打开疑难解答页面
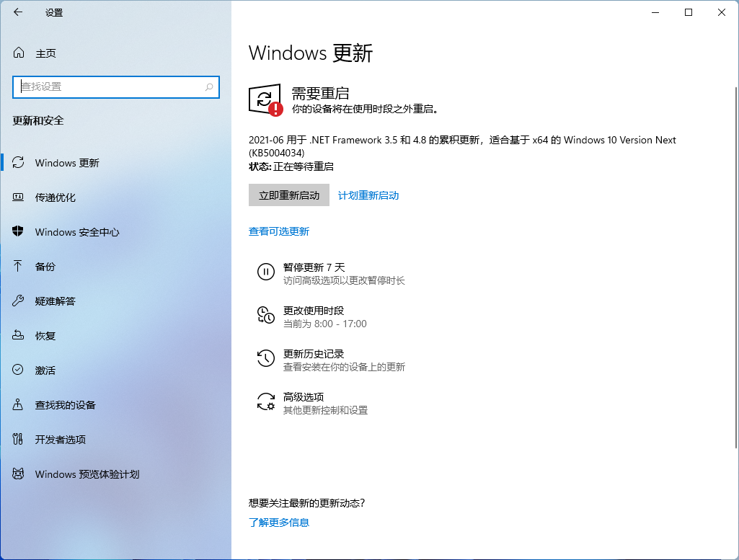 point(54,301)
